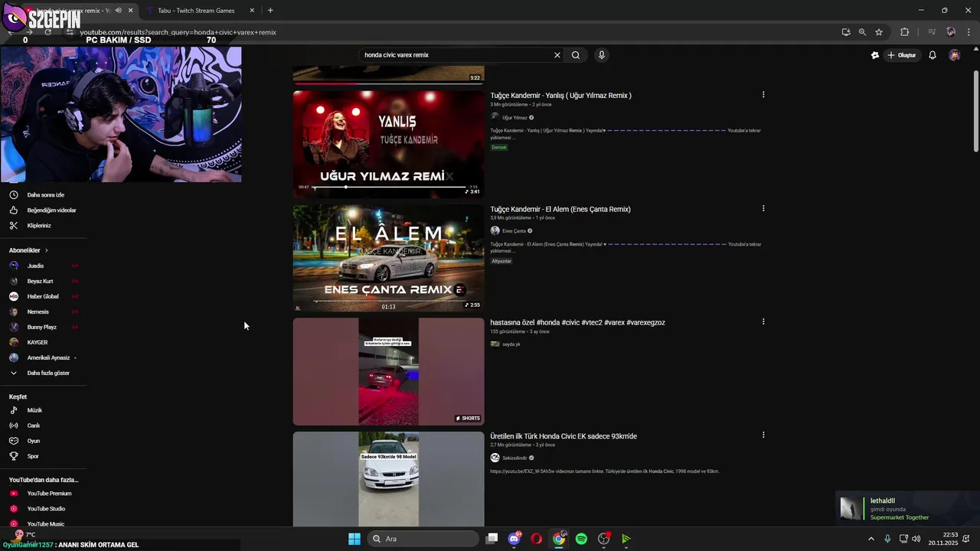Click the zoom magnifier in address bar
The height and width of the screenshot is (551, 980).
[x=862, y=32]
